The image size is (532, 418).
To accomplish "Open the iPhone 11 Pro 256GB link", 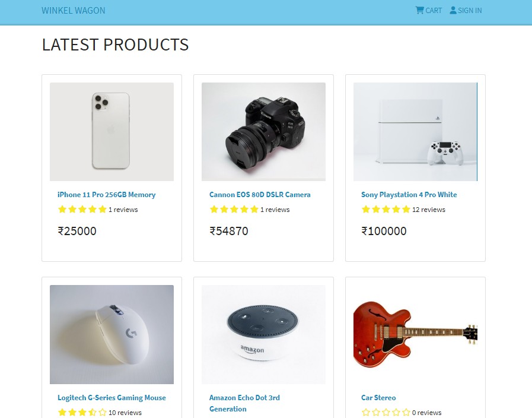I will (106, 194).
